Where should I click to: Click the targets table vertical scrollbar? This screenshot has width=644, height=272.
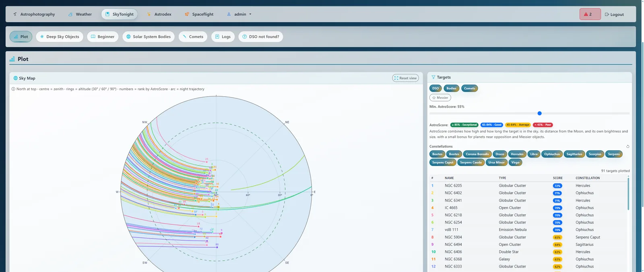point(628,193)
